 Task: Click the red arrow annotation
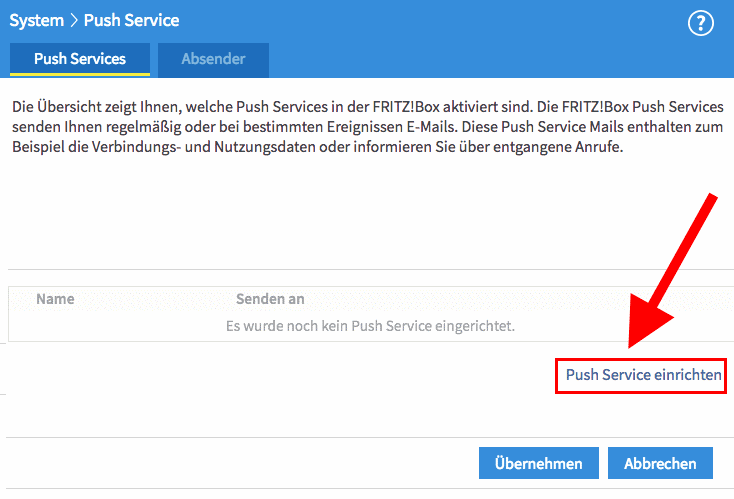pyautogui.click(x=672, y=272)
